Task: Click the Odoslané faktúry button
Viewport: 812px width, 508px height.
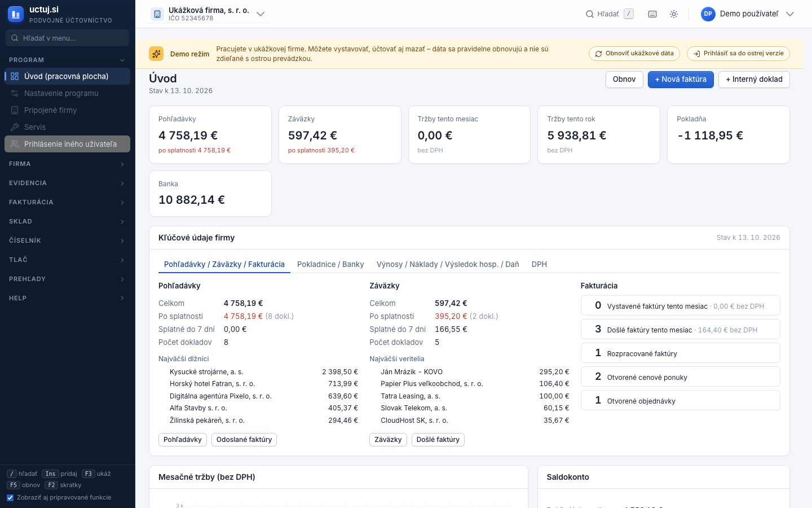Action: 244,440
